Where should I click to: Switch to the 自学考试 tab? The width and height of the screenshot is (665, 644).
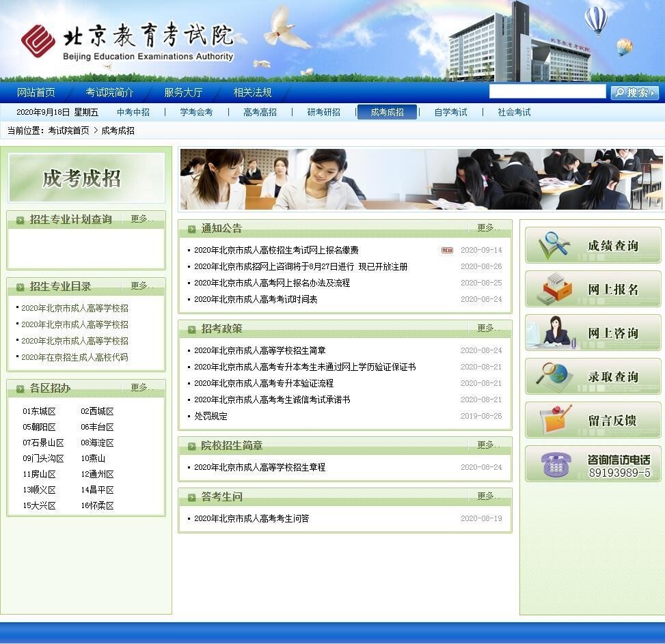[x=451, y=112]
